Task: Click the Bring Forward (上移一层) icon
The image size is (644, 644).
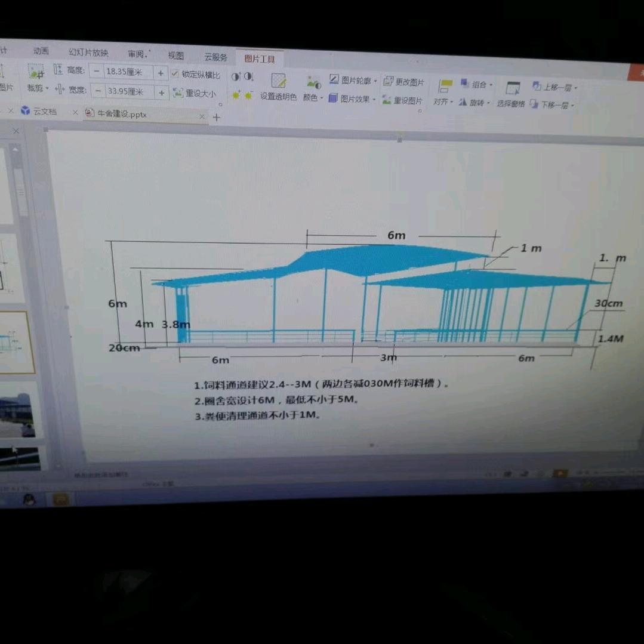Action: pos(537,87)
